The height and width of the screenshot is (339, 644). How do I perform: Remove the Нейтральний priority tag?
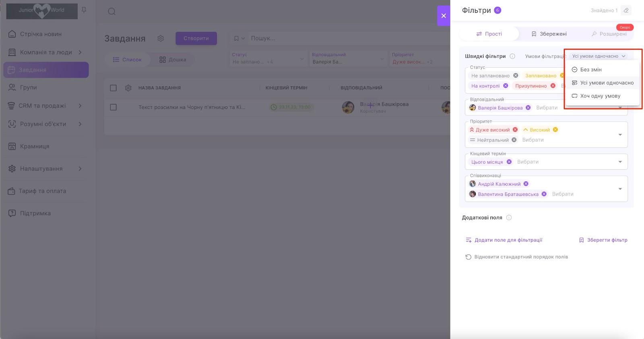tap(514, 140)
